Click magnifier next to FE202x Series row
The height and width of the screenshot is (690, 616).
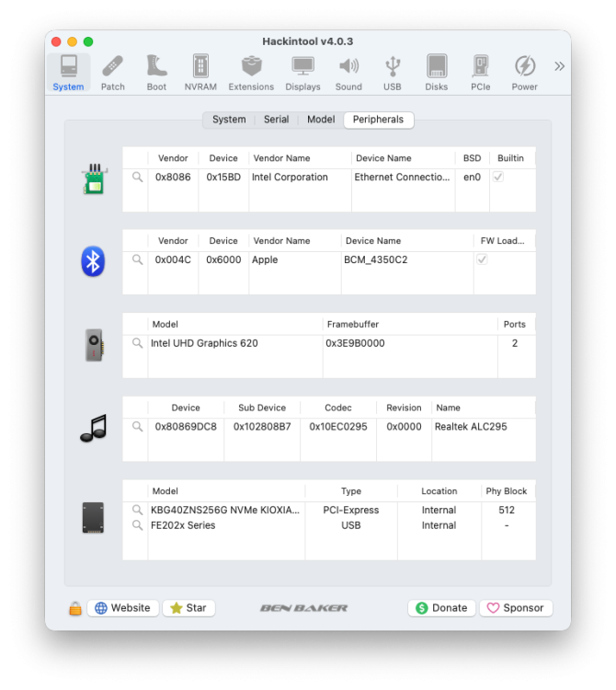(x=138, y=525)
